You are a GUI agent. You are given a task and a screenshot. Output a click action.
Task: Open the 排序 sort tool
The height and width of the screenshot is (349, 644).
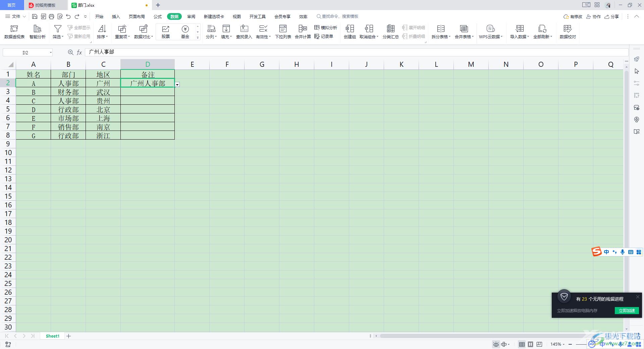click(x=102, y=32)
